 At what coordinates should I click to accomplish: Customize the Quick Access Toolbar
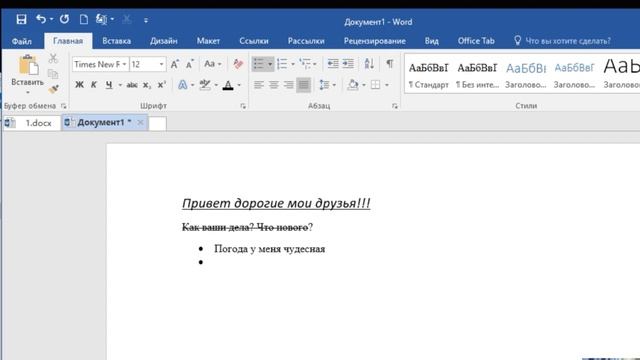146,20
